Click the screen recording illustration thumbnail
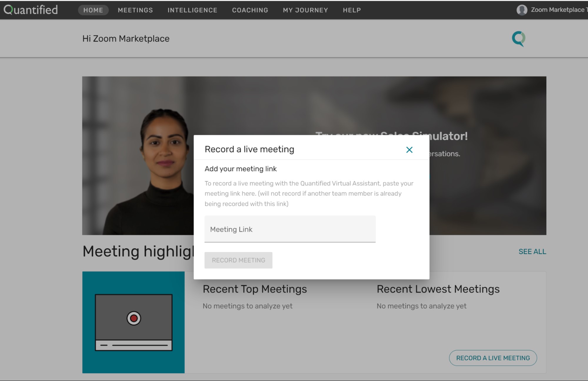 (134, 322)
